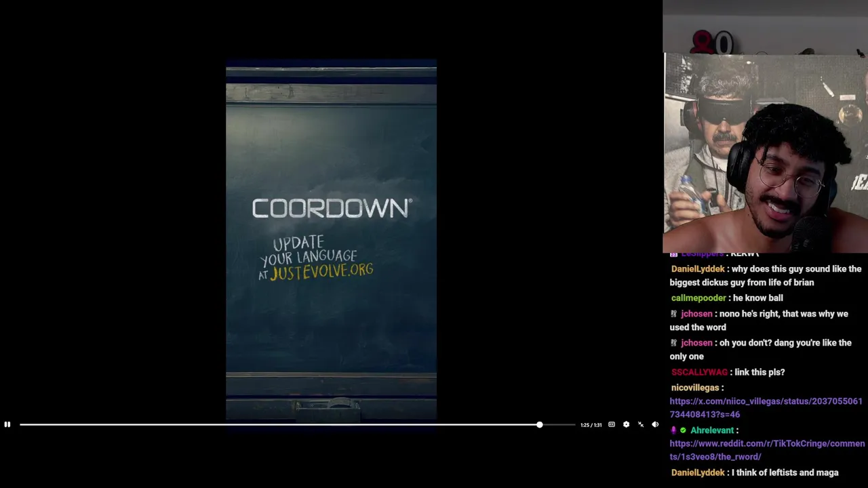
Task: Click the nicovillegas username in chat
Action: click(695, 388)
